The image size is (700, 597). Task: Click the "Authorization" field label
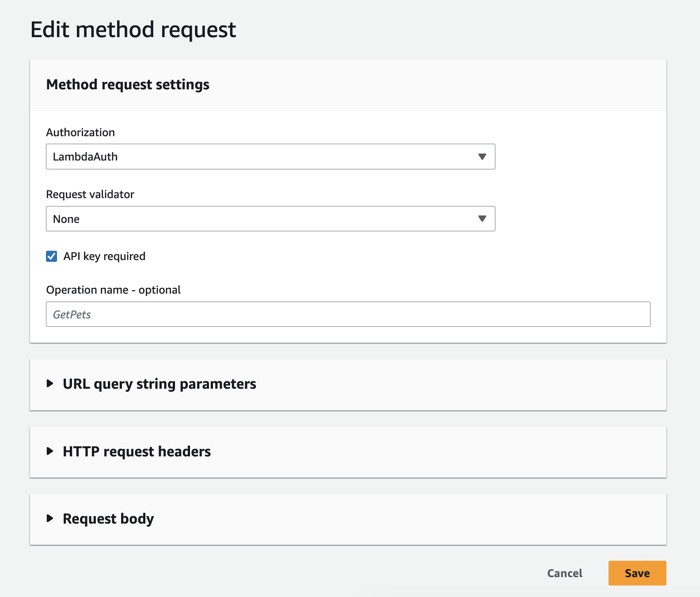tap(80, 132)
